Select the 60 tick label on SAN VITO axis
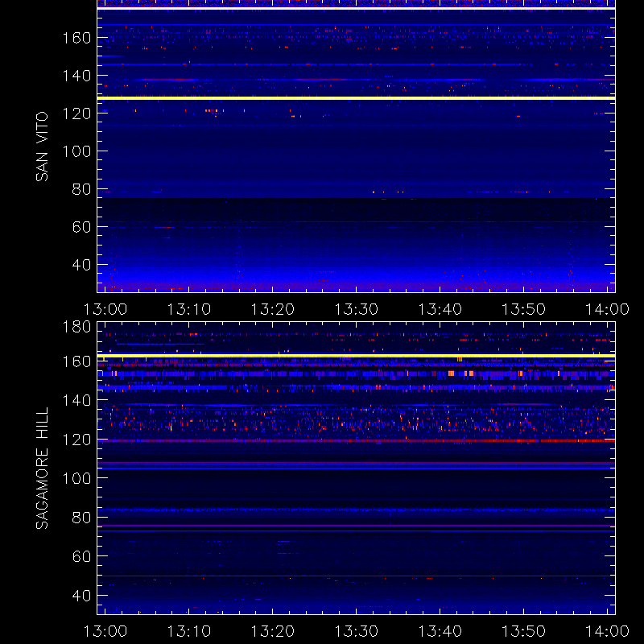The height and width of the screenshot is (644, 644). coord(81,227)
